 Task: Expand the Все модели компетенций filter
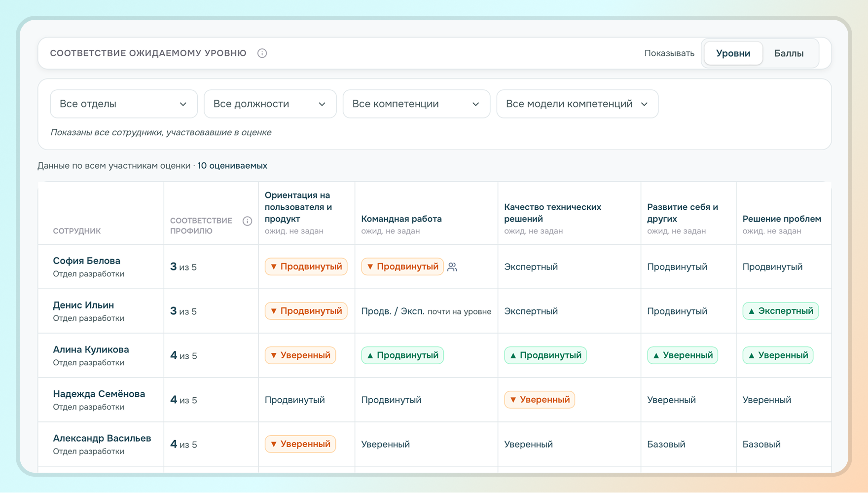578,104
